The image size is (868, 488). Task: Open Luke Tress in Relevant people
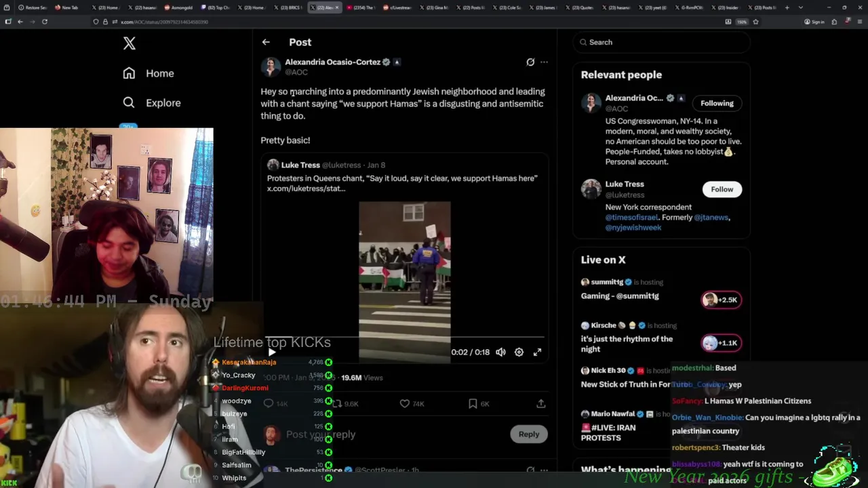point(625,184)
